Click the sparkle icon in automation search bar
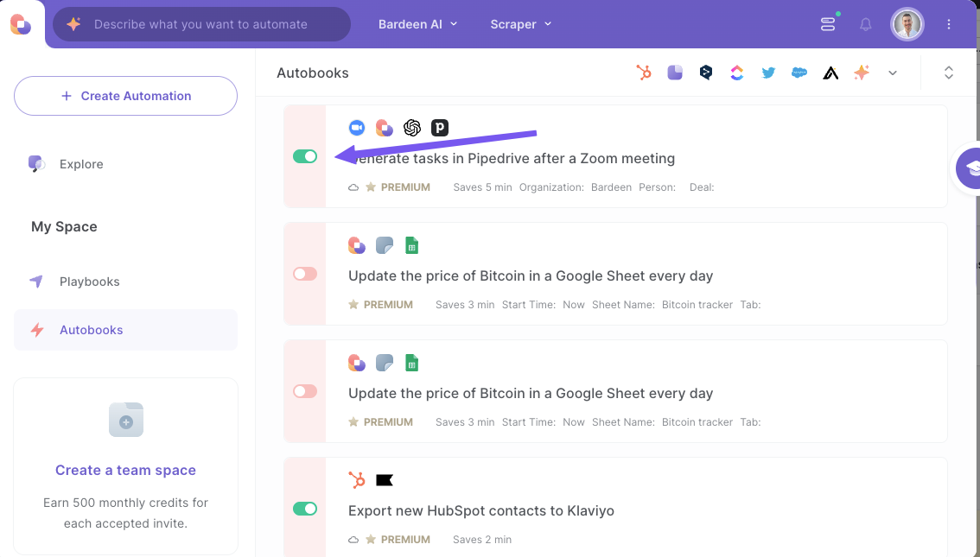980x557 pixels. (x=73, y=24)
